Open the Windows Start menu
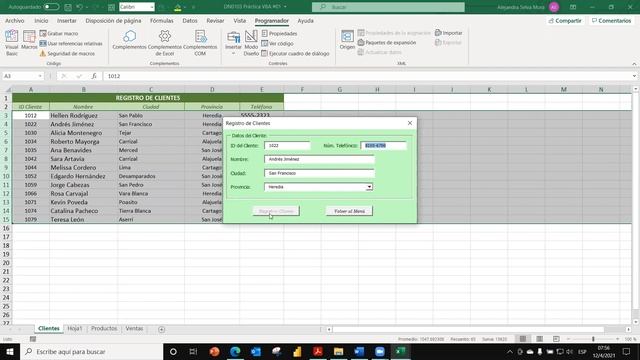Viewport: 640px width, 360px height. pyautogui.click(x=10, y=351)
